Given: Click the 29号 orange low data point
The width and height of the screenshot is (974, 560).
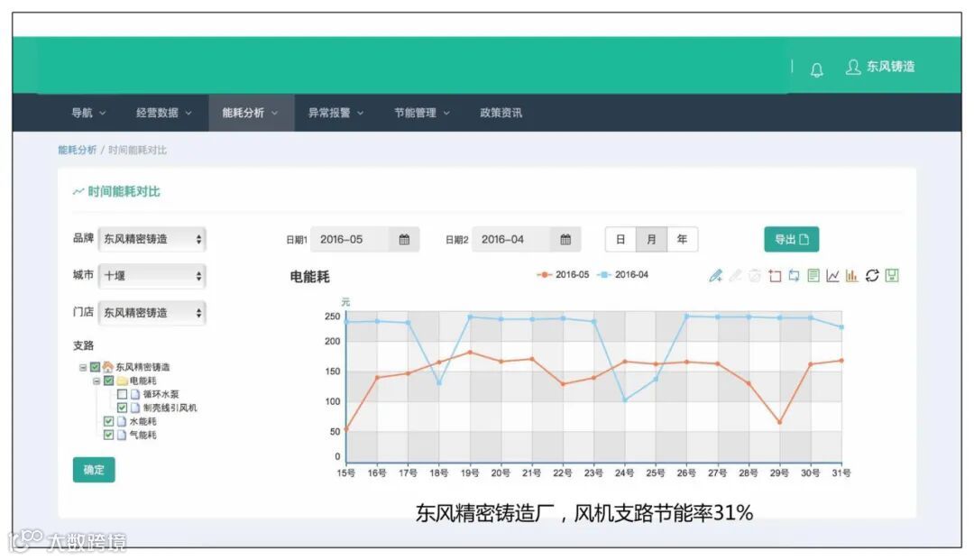Looking at the screenshot, I should 779,422.
